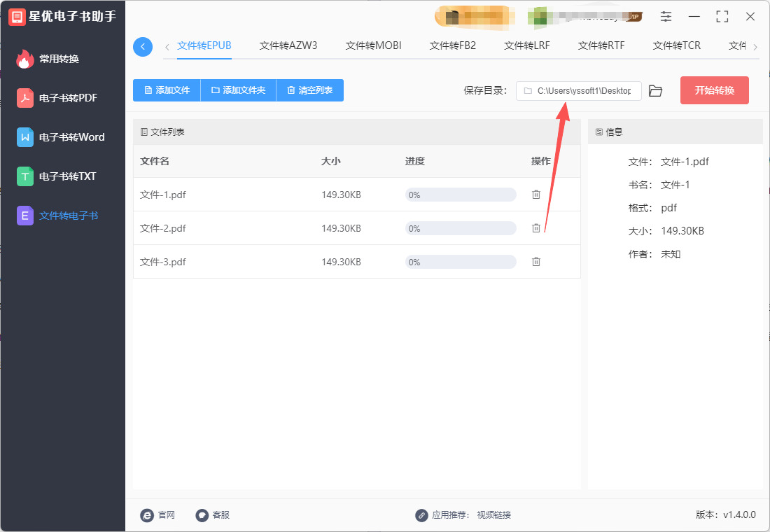Click the VIP badge in title bar
Image resolution: width=770 pixels, height=532 pixels.
[x=633, y=17]
